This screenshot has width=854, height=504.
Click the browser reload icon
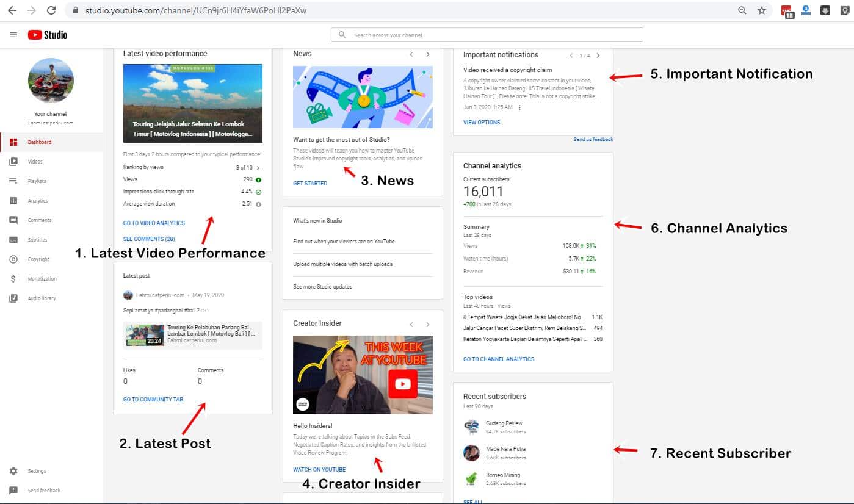coord(51,10)
